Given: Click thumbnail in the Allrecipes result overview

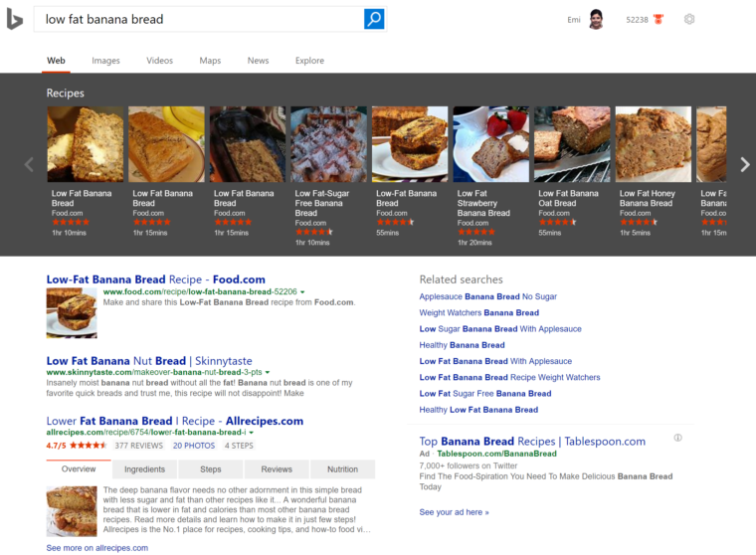Looking at the screenshot, I should click(72, 511).
